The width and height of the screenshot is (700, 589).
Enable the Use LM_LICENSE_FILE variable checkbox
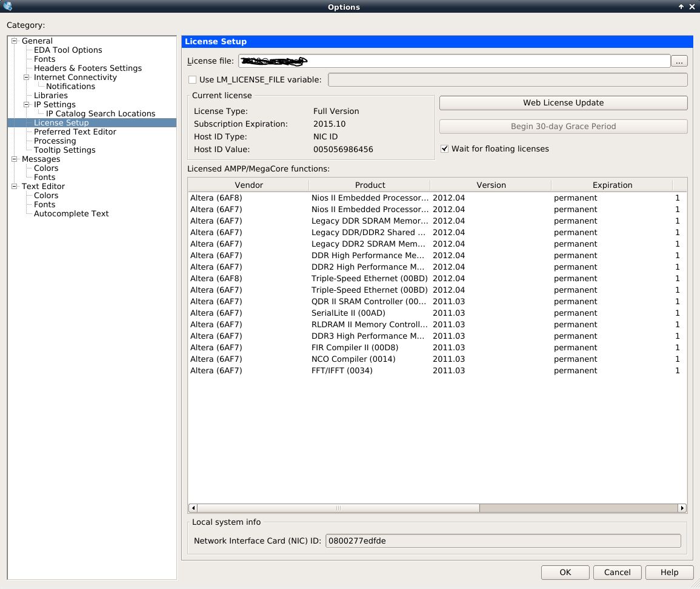[193, 80]
